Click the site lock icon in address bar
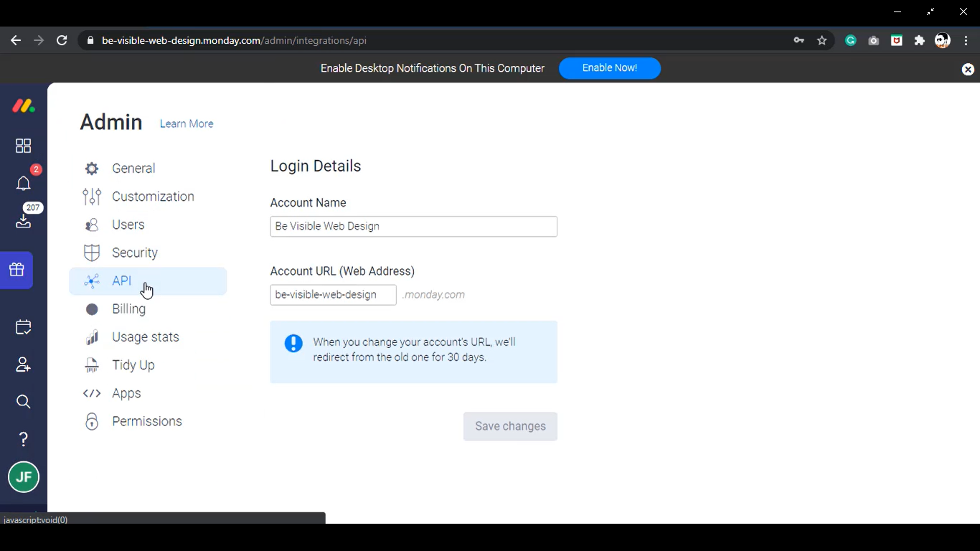Image resolution: width=980 pixels, height=551 pixels. 90,41
